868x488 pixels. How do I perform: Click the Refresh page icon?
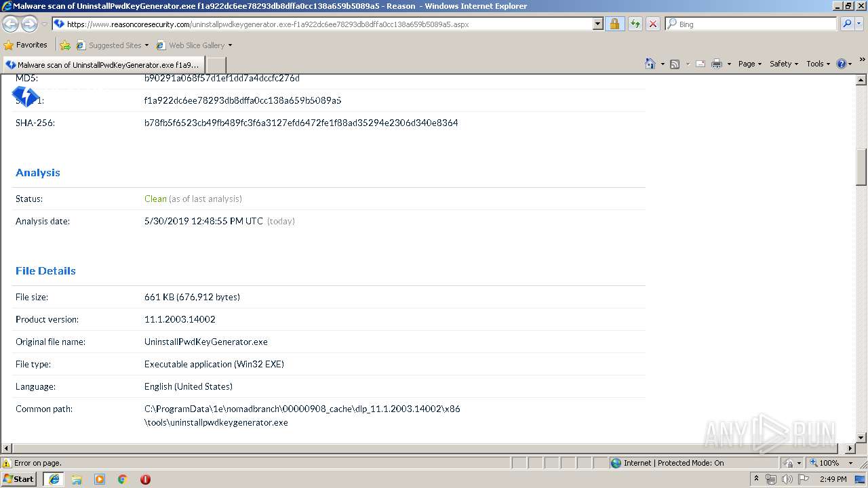pyautogui.click(x=635, y=24)
